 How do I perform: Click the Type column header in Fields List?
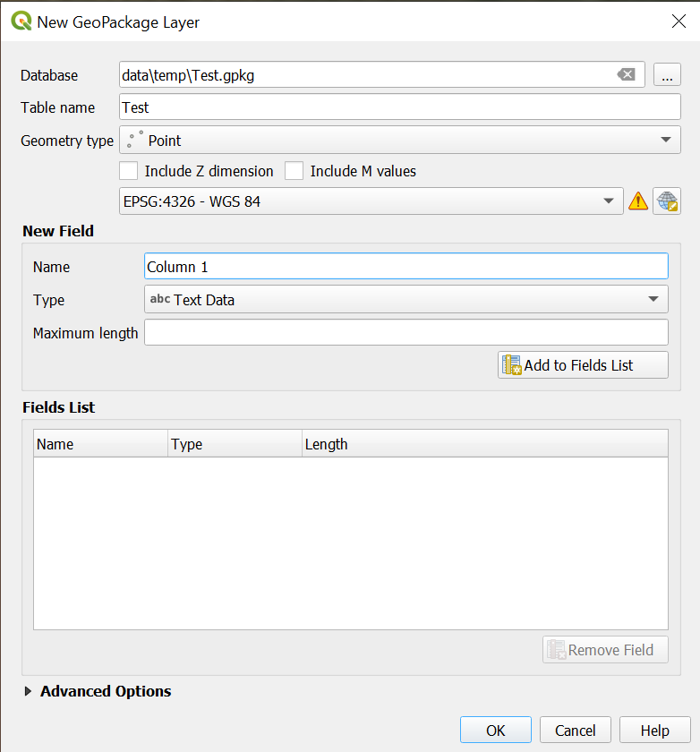tap(234, 444)
